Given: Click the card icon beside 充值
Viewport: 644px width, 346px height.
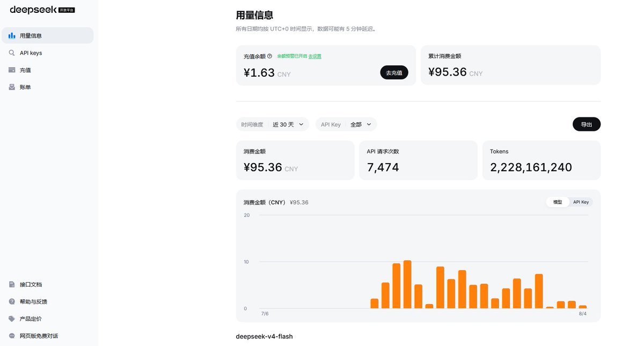Looking at the screenshot, I should (12, 70).
